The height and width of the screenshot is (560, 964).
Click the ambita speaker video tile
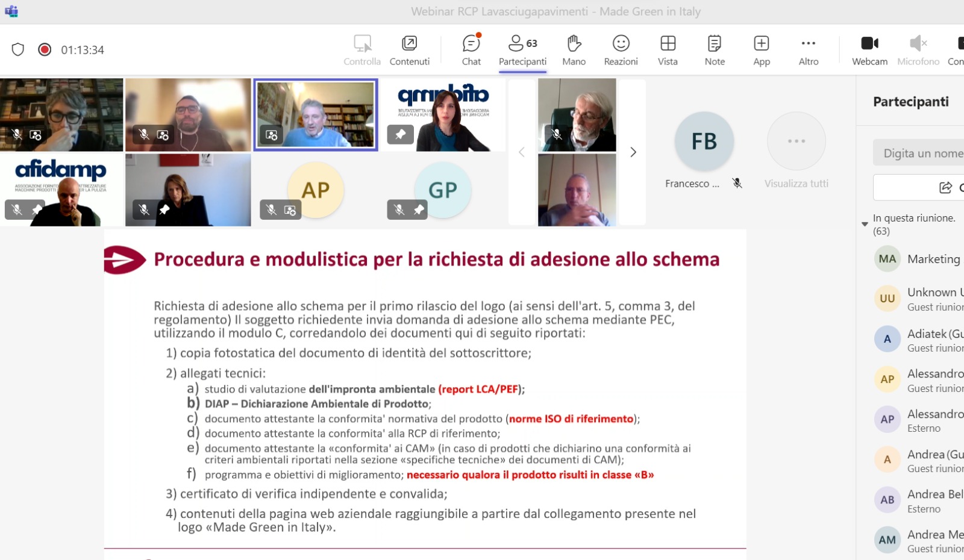click(x=443, y=115)
